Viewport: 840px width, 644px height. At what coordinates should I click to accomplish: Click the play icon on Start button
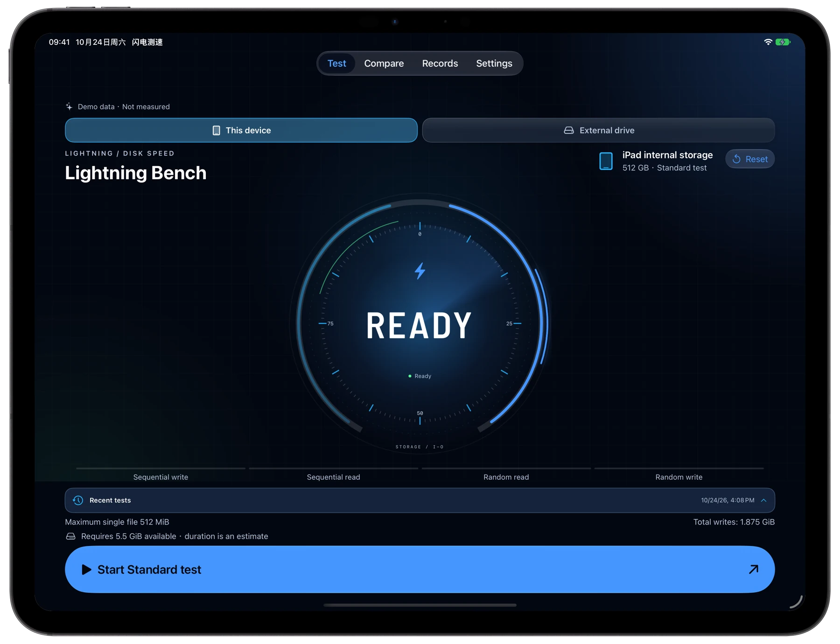[x=86, y=569]
